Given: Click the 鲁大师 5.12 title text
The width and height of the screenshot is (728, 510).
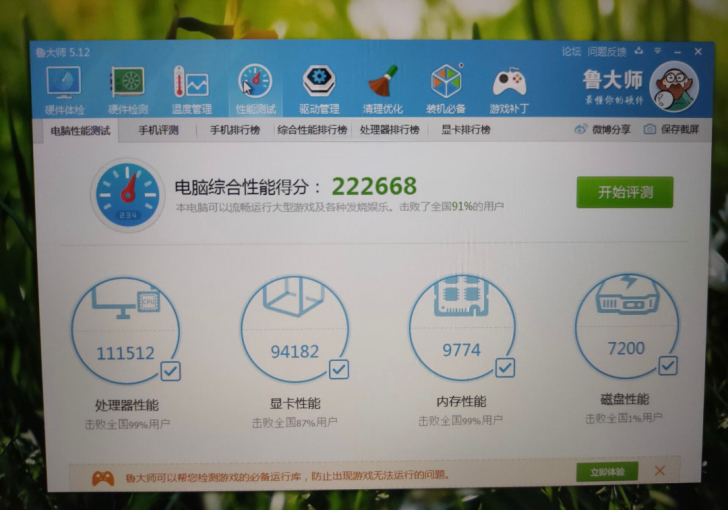Looking at the screenshot, I should (63, 52).
